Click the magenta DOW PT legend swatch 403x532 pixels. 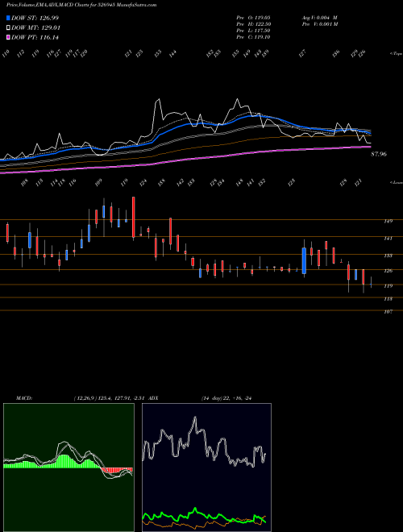click(x=8, y=37)
